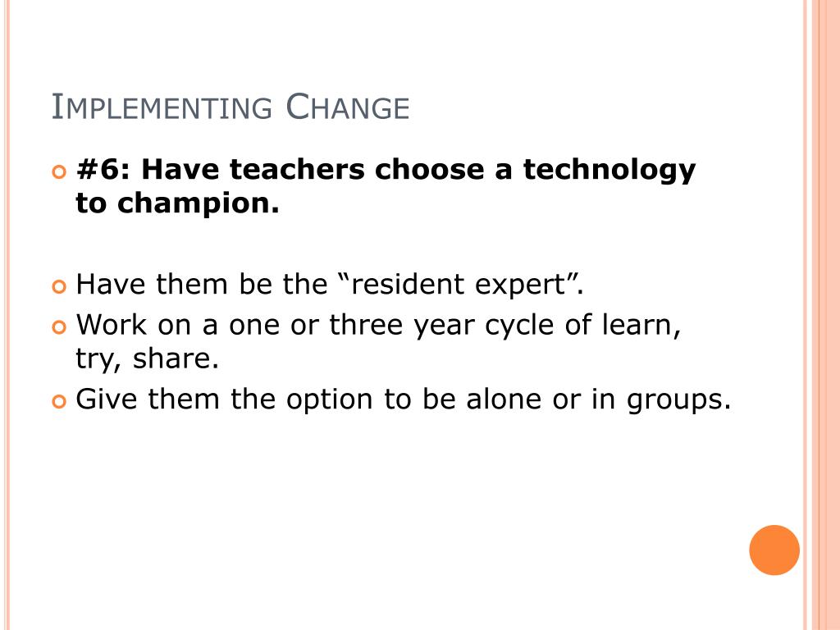Image resolution: width=840 pixels, height=630 pixels.
Task: Select the bold word "technology"
Action: pos(609,170)
